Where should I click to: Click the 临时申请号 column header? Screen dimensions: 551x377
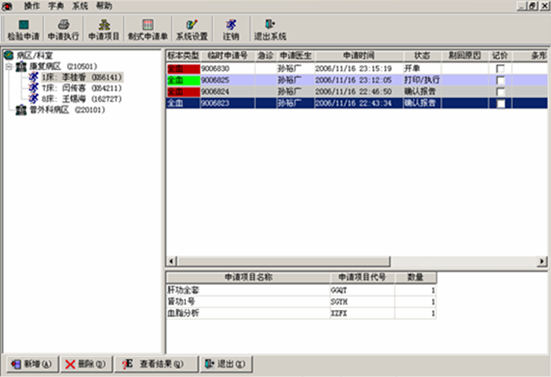click(228, 56)
